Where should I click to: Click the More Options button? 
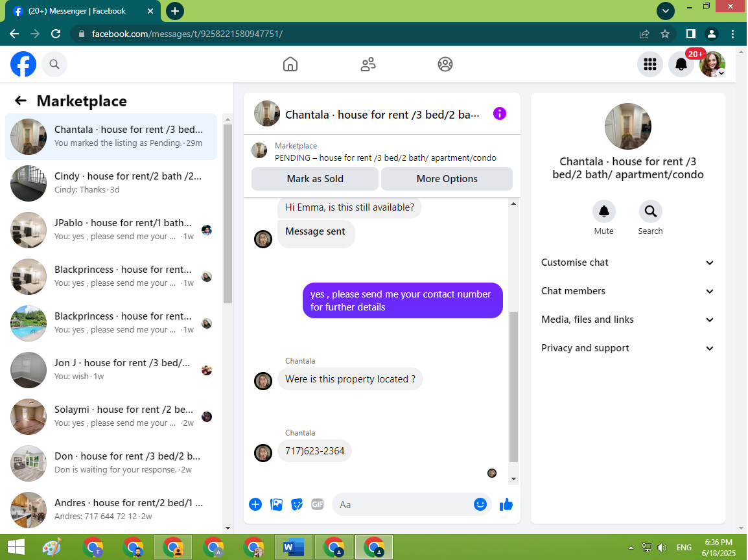(x=447, y=179)
